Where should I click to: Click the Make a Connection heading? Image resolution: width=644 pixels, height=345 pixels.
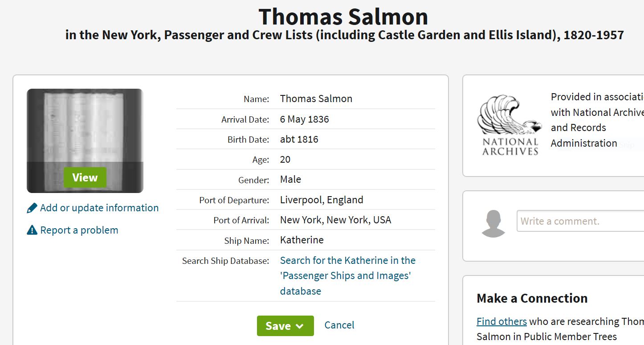coord(532,298)
